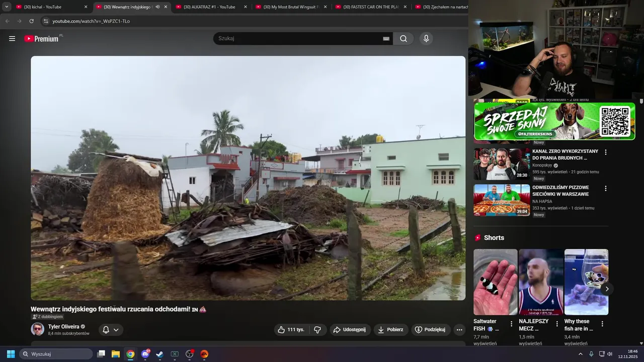Image resolution: width=644 pixels, height=362 pixels.
Task: Open Chrome tab search dropdown arrow
Action: (x=7, y=7)
